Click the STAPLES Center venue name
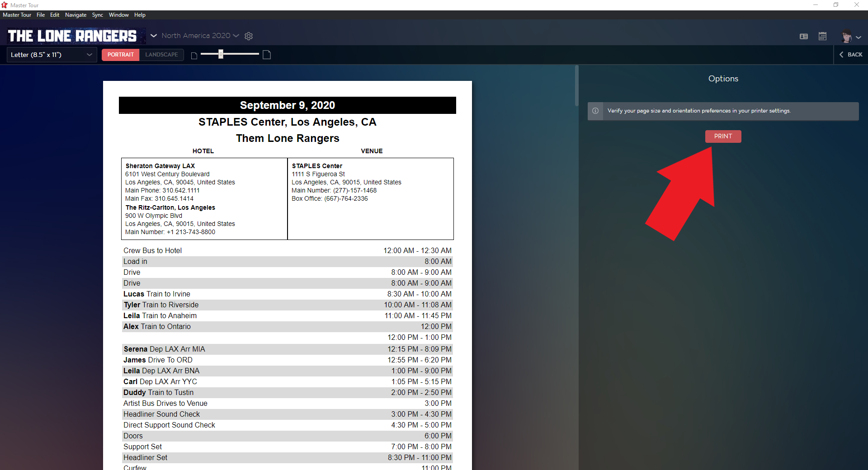This screenshot has width=868, height=470. pyautogui.click(x=317, y=166)
